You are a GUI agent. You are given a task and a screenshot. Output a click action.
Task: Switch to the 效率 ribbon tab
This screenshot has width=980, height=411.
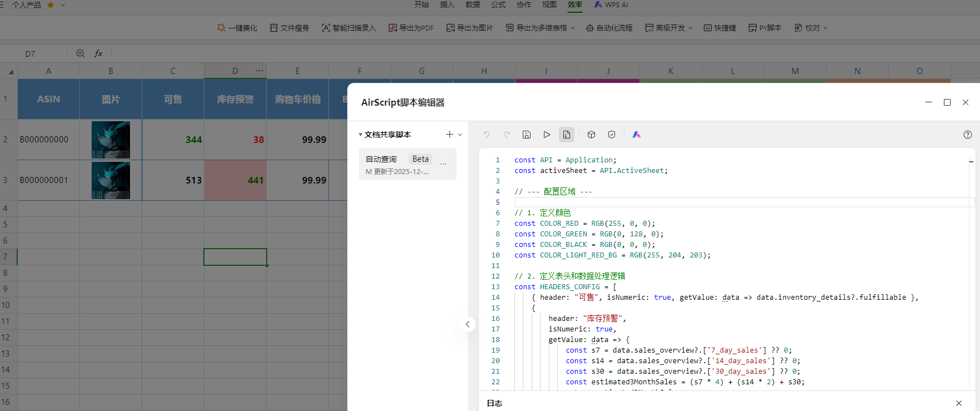coord(575,5)
